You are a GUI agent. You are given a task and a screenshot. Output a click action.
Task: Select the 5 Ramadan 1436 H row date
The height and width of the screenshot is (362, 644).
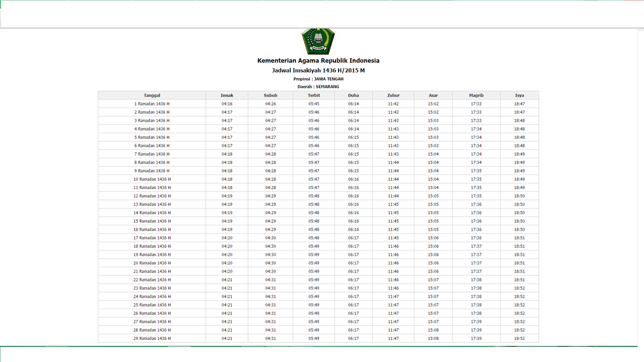[x=152, y=137]
